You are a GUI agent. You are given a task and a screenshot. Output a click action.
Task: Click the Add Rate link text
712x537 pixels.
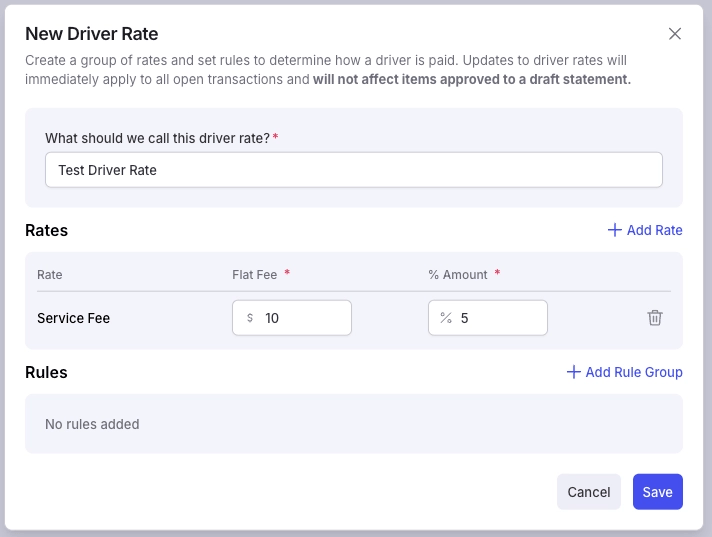(654, 230)
